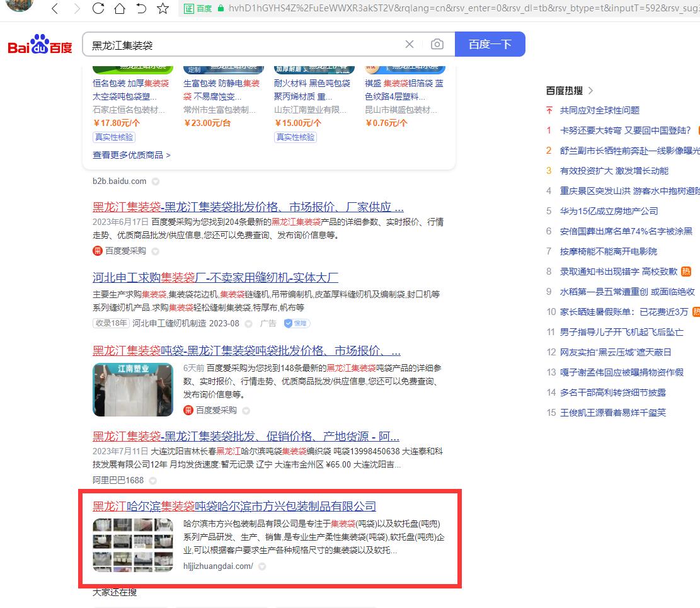Image resolution: width=700 pixels, height=608 pixels.
Task: Click the round icon beside b2b.baidu.com
Action: [156, 181]
